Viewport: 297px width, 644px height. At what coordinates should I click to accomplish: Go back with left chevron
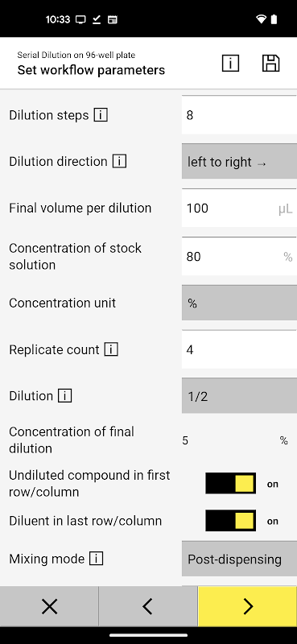click(148, 606)
